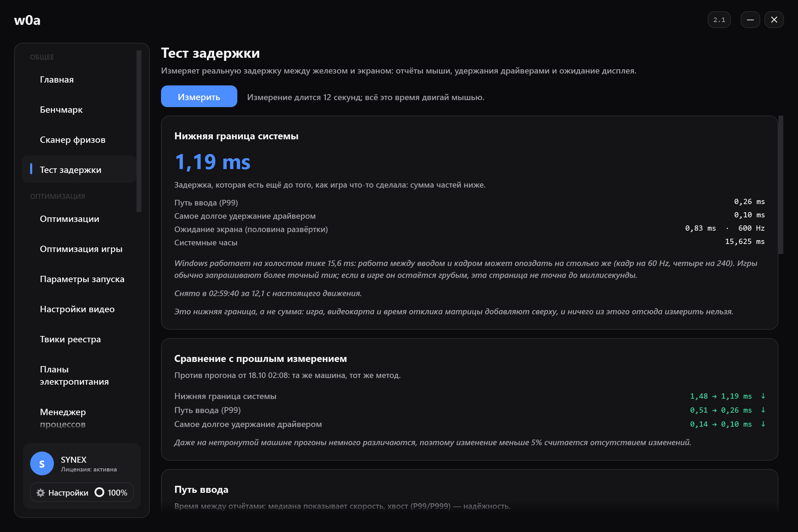This screenshot has height=532, width=798.
Task: Open Менеджер процессов section
Action: click(x=79, y=418)
